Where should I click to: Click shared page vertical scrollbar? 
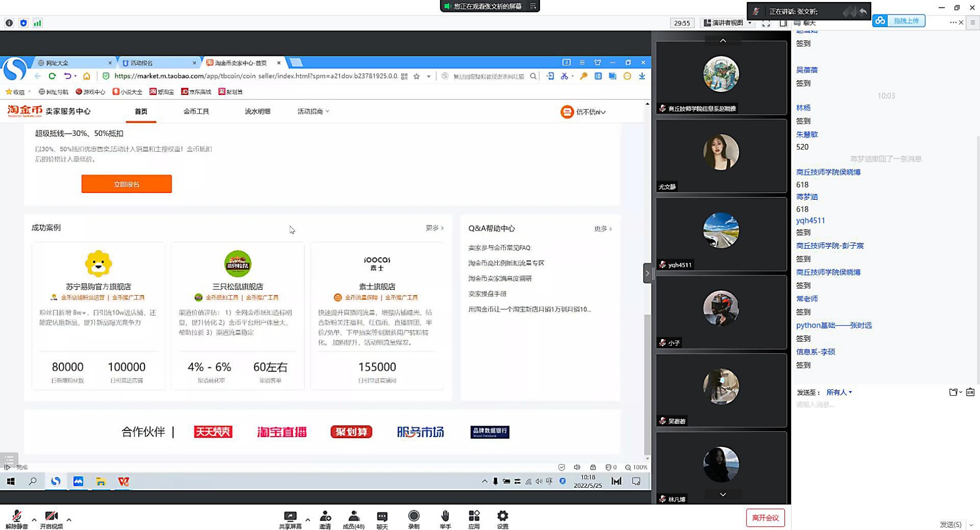point(647,384)
